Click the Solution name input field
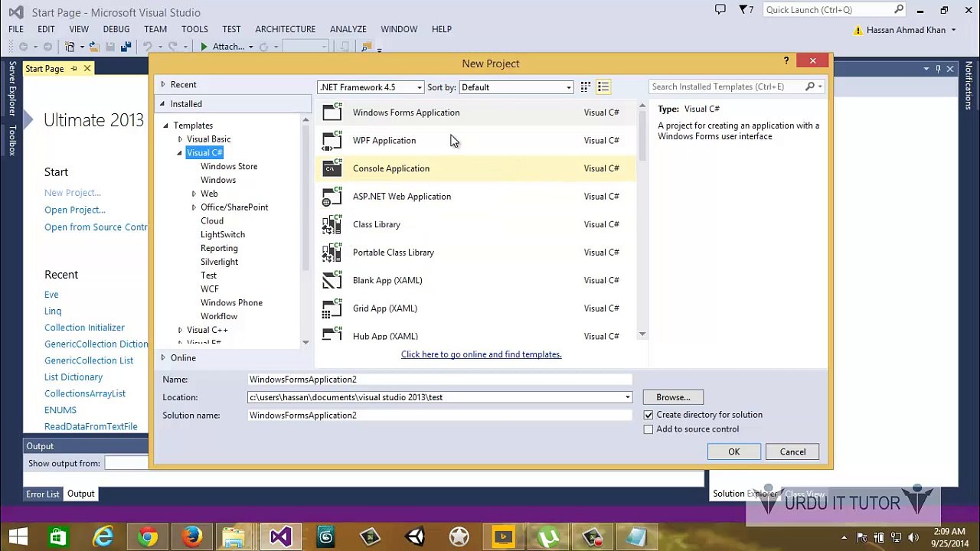This screenshot has height=551, width=980. pyautogui.click(x=440, y=416)
